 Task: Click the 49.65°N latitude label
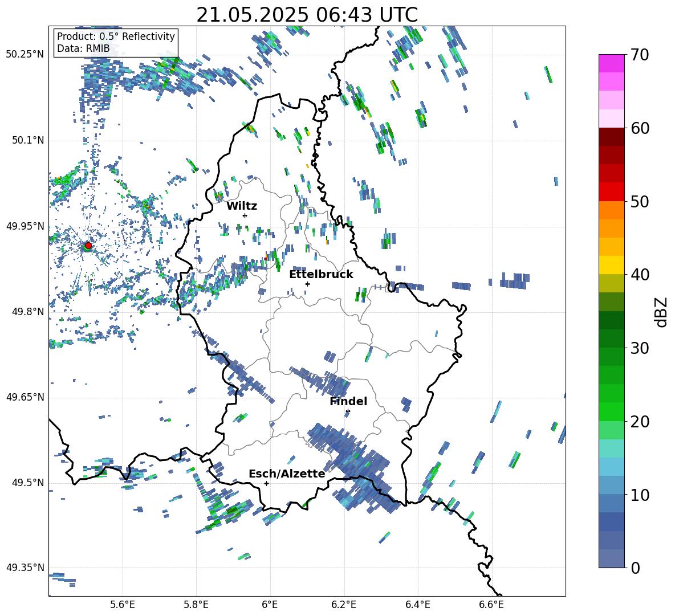tap(25, 397)
